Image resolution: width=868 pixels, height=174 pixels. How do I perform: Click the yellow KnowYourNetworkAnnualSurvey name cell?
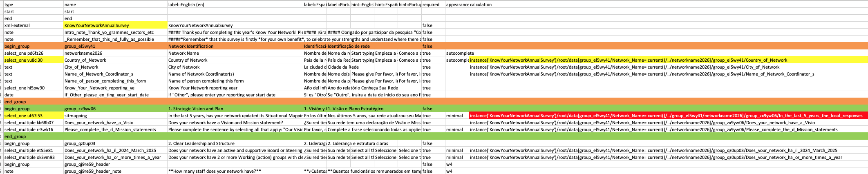115,25
